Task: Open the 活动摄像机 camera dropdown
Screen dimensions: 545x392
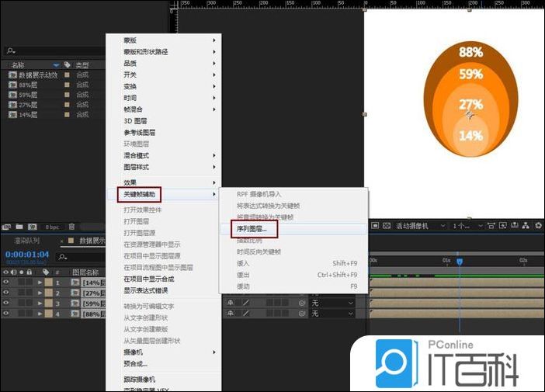Action: (420, 226)
